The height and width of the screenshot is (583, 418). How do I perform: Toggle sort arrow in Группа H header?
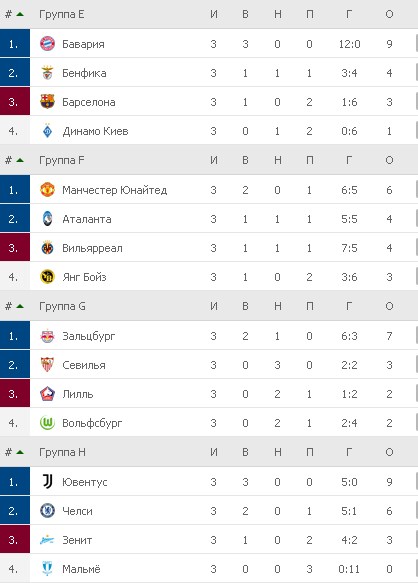click(x=20, y=452)
